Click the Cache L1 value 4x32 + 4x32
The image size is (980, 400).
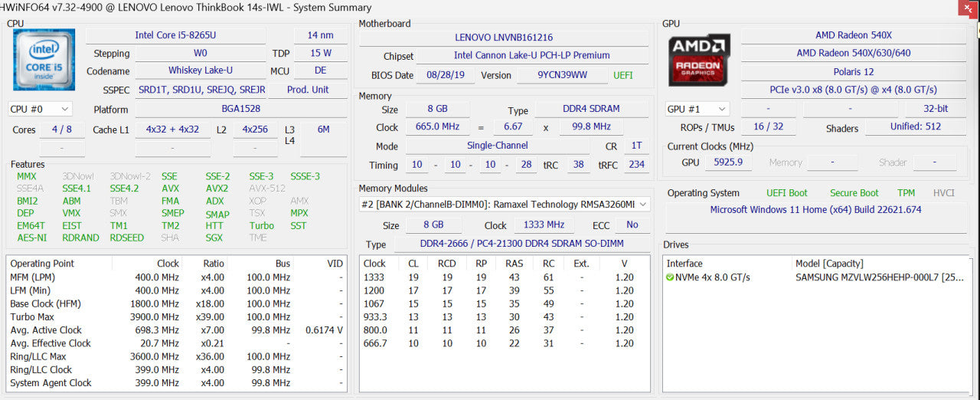pos(172,130)
